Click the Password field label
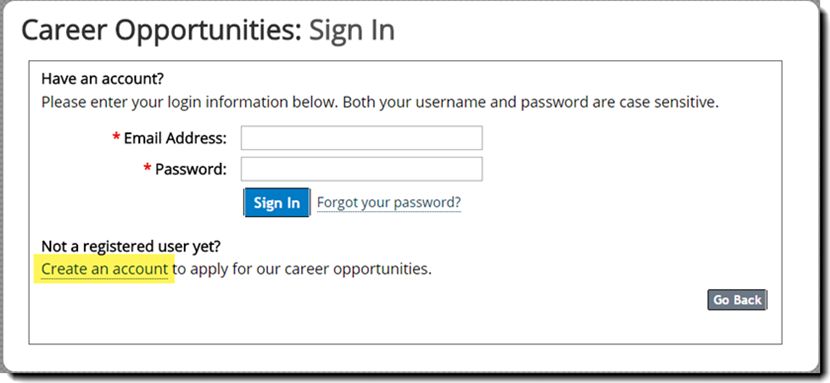The height and width of the screenshot is (383, 830). (191, 169)
